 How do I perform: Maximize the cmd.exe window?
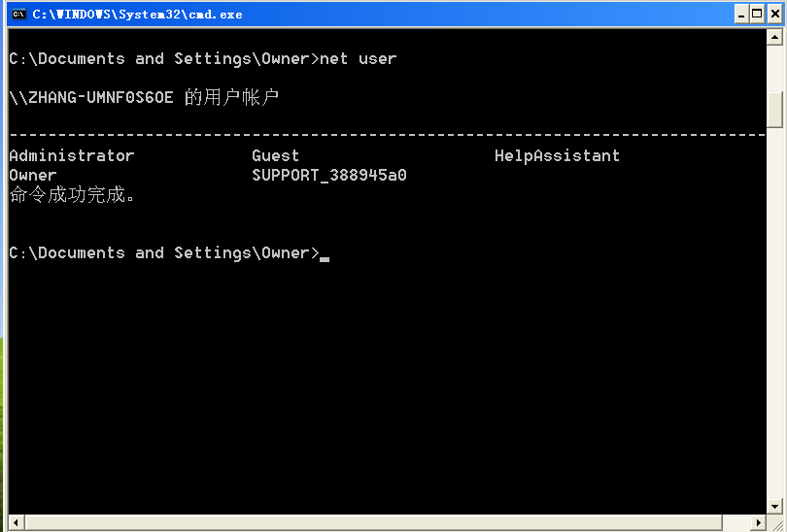(x=756, y=14)
